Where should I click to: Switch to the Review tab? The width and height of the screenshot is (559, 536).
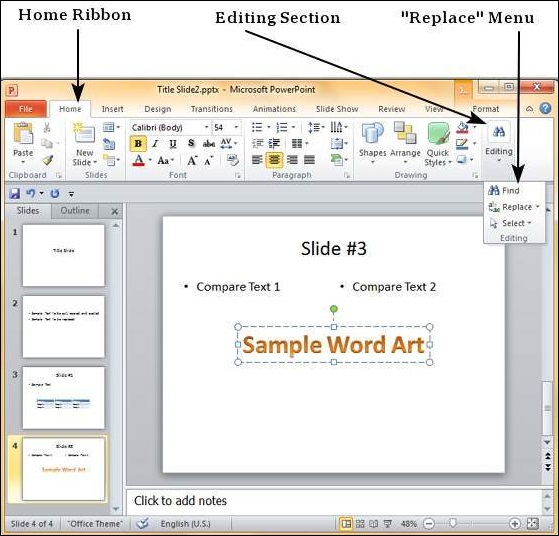click(391, 109)
